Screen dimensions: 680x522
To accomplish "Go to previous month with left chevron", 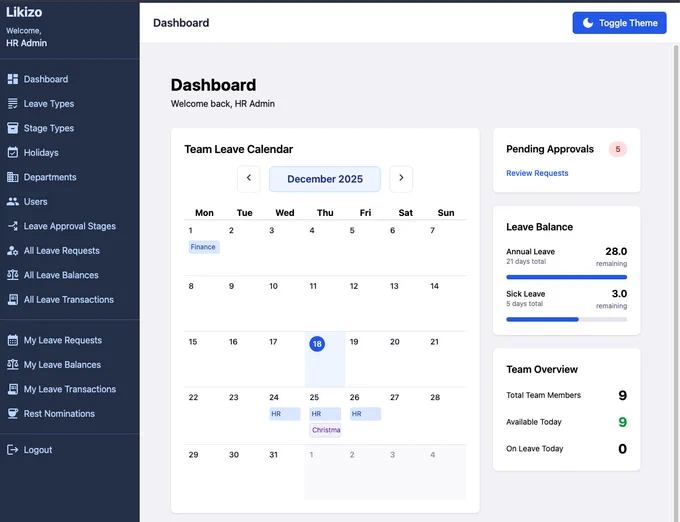I will (x=248, y=179).
